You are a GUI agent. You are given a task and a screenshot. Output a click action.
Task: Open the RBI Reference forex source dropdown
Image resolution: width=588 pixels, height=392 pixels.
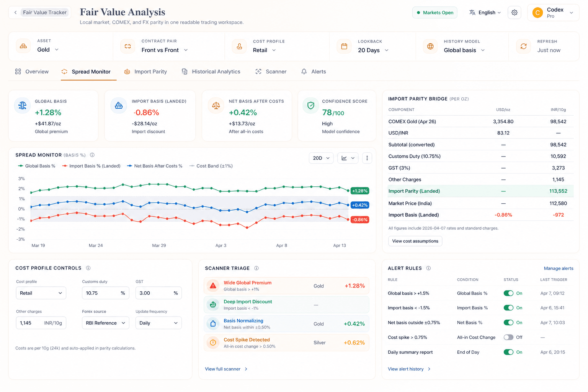click(x=105, y=323)
